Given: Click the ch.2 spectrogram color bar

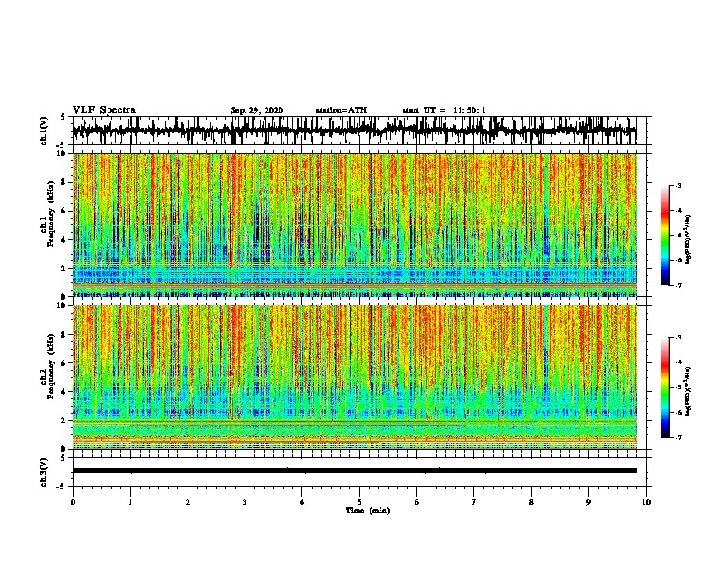Looking at the screenshot, I should (x=665, y=387).
